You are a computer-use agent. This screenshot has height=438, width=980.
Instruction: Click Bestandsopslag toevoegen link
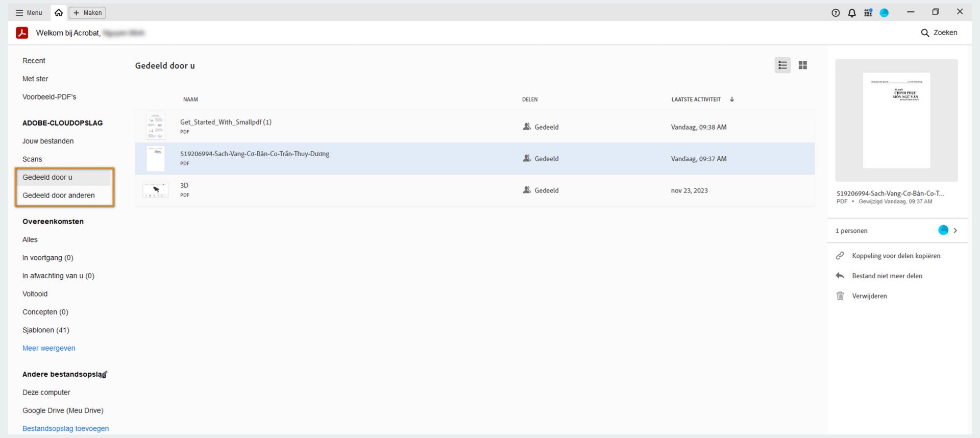pos(66,429)
